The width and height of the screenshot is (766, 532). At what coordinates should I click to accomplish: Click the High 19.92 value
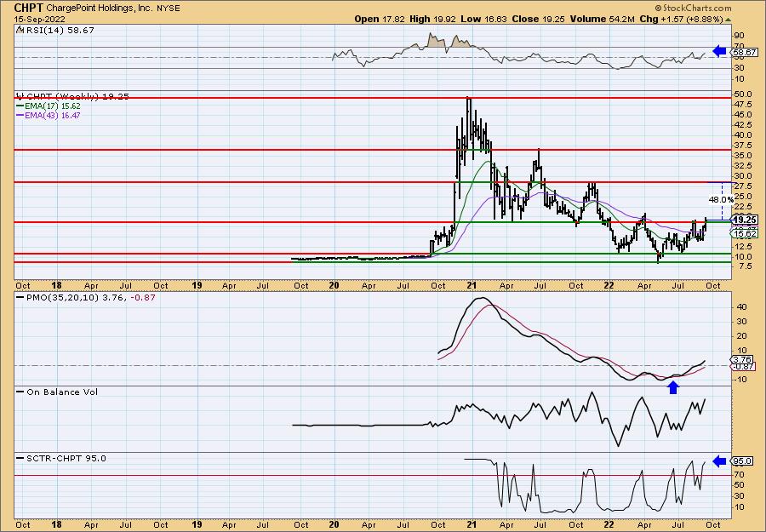432,19
